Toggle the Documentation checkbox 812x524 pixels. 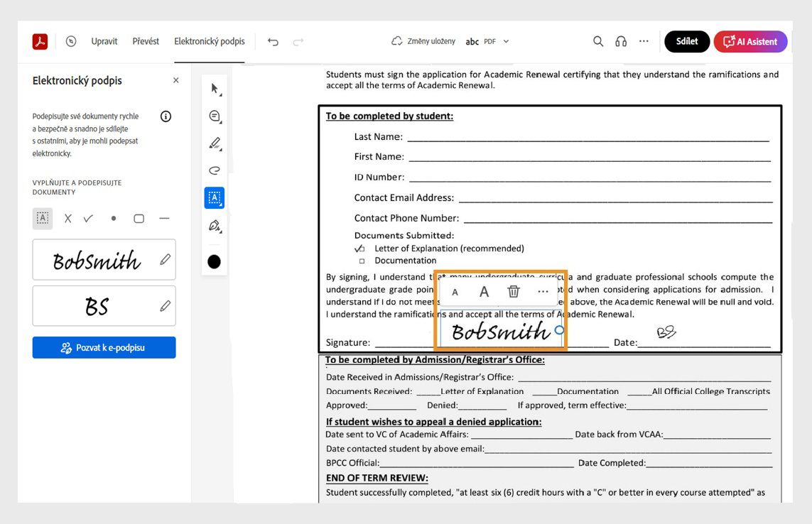(362, 261)
